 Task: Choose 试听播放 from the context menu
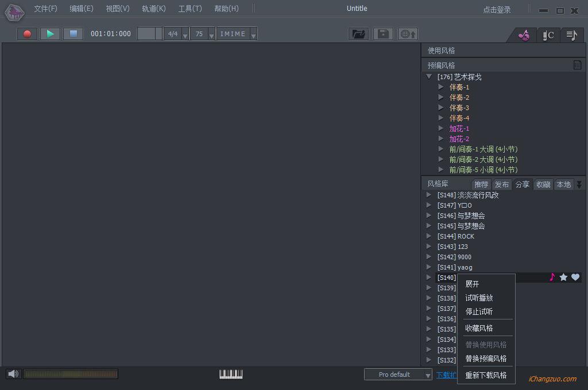pos(479,298)
